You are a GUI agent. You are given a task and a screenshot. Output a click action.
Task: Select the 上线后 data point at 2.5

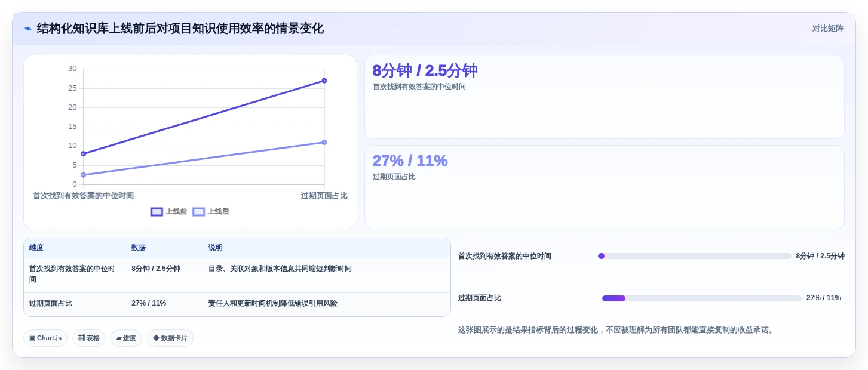[x=84, y=175]
